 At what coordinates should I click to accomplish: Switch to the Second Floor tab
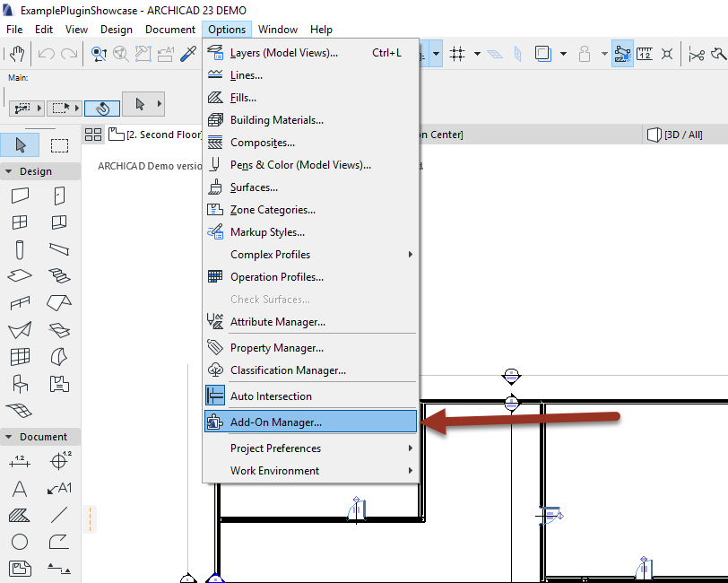155,135
